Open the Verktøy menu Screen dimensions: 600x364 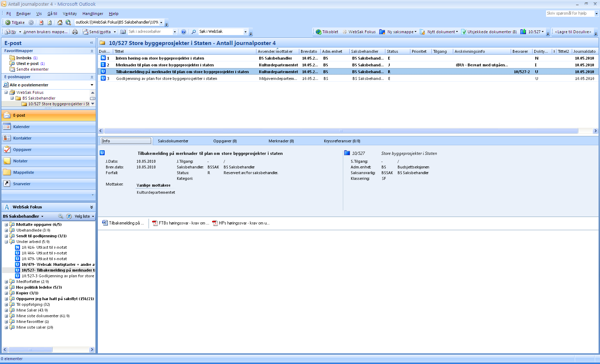pos(70,14)
